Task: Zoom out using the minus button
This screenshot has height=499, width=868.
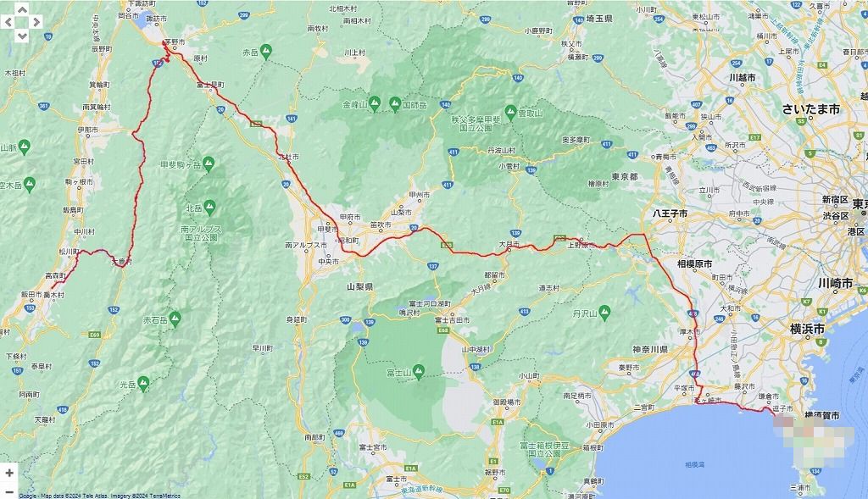Action: 9,491
